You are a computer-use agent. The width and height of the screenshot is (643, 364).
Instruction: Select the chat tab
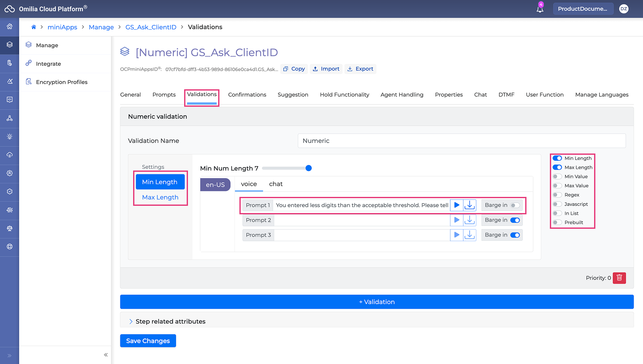276,184
